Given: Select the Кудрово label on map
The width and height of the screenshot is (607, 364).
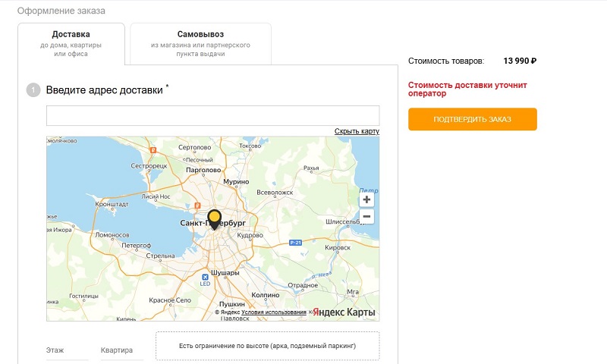Looking at the screenshot, I should tap(250, 235).
